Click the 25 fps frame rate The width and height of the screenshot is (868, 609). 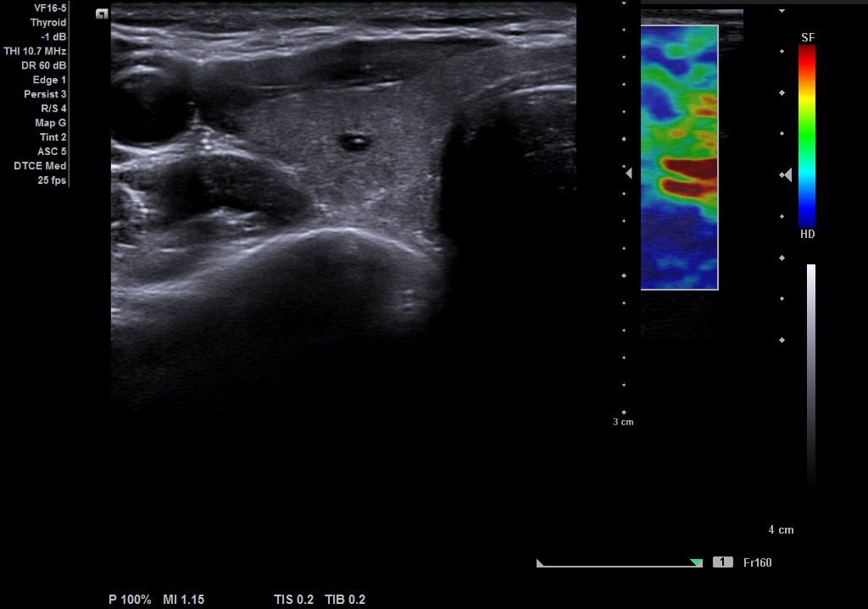pos(52,180)
